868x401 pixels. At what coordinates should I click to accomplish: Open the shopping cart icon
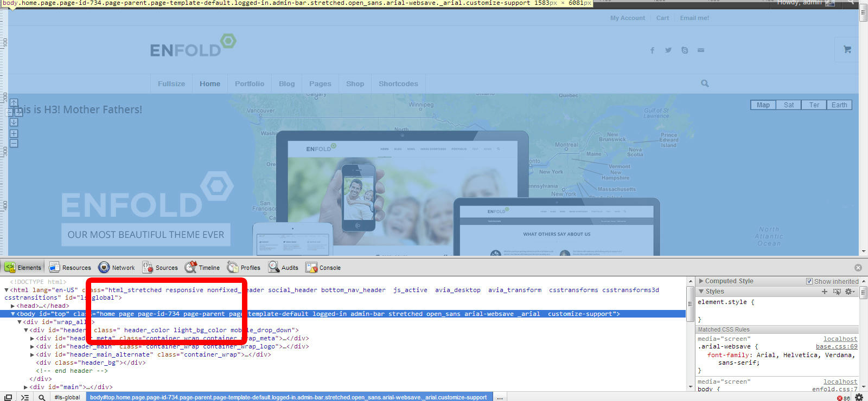[847, 49]
